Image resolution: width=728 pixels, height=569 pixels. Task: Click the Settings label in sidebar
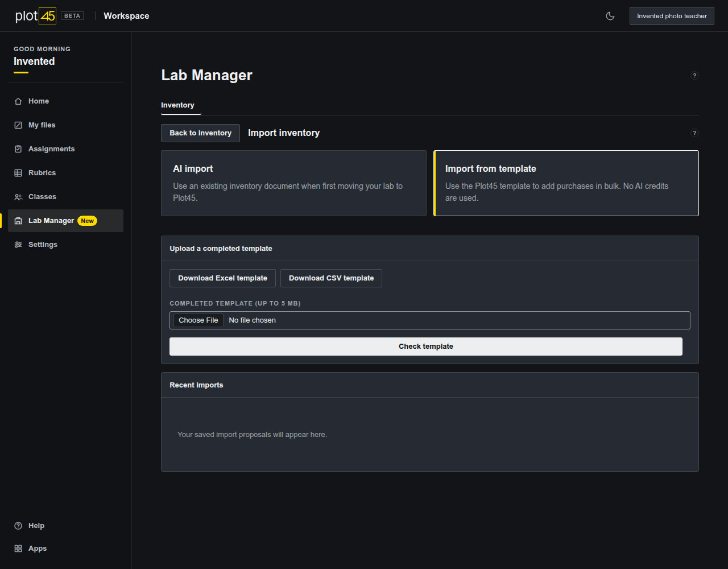[43, 245]
